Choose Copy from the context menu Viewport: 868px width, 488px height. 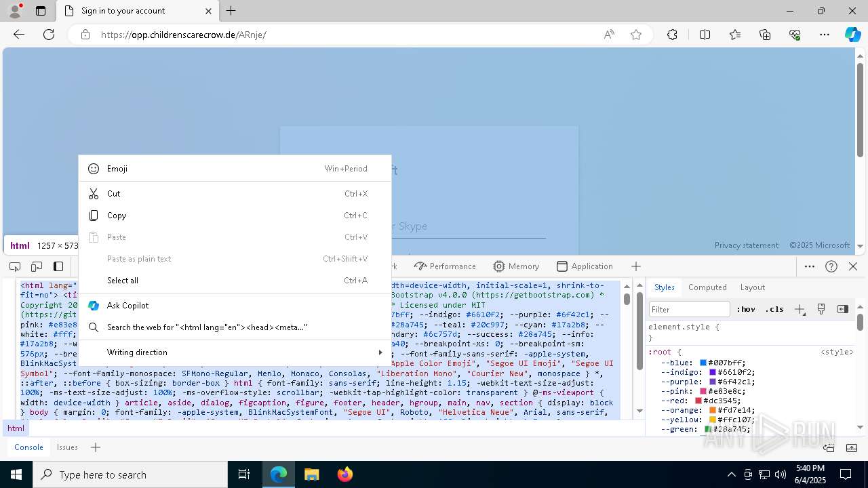pos(235,216)
